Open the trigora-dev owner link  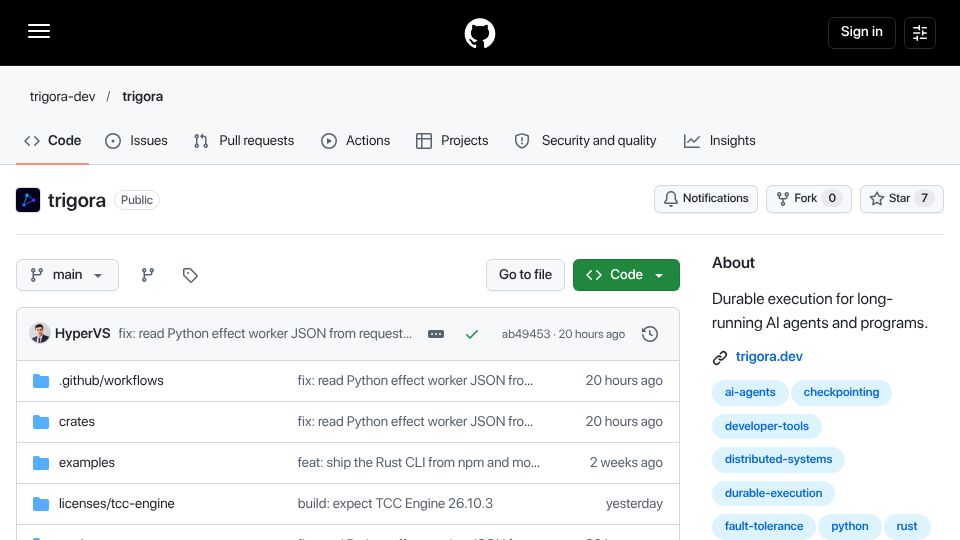(x=62, y=97)
